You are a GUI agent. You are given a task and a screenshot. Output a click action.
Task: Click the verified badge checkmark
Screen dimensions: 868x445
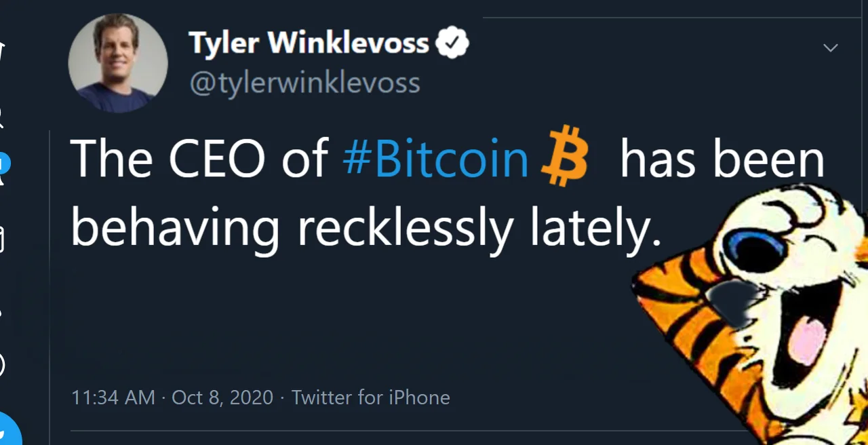click(x=452, y=43)
